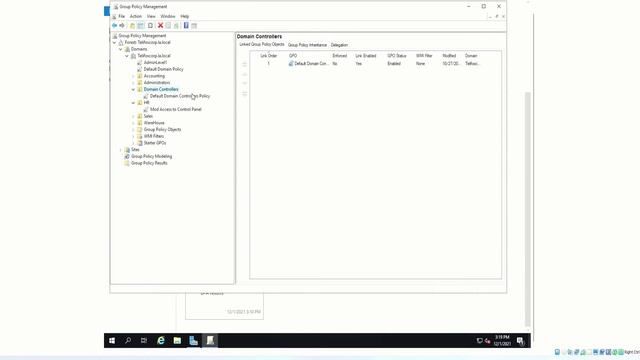Expand the Group Policy Objects container

coord(133,130)
